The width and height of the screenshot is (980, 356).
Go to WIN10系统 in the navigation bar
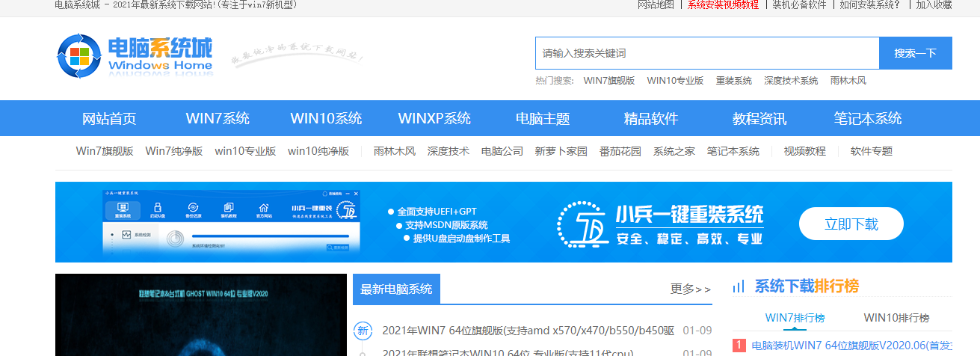(x=326, y=118)
